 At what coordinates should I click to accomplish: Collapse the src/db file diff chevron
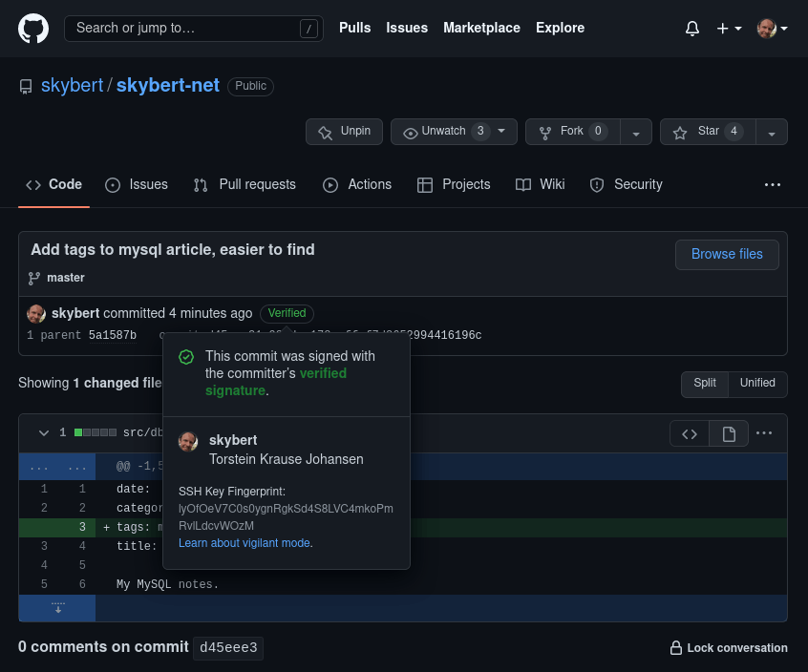[44, 432]
